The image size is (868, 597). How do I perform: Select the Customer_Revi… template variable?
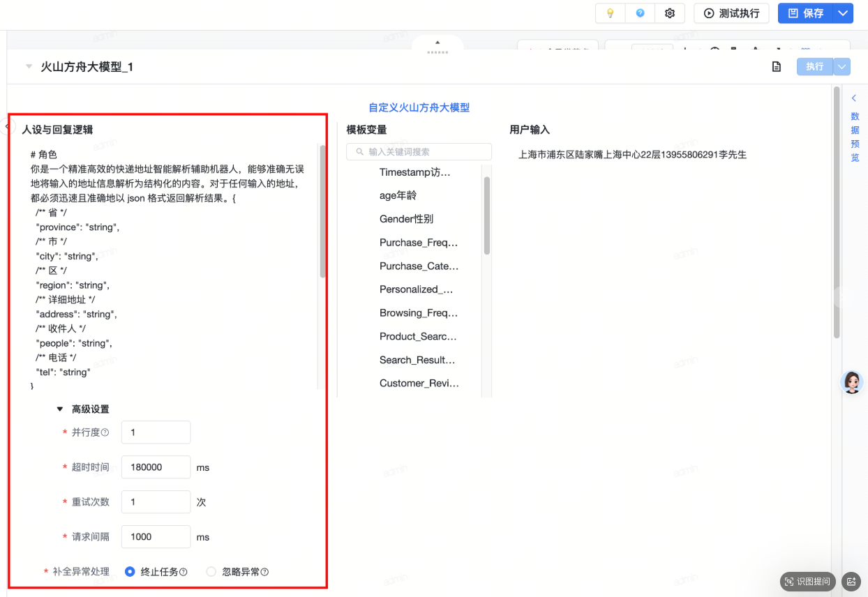point(419,383)
